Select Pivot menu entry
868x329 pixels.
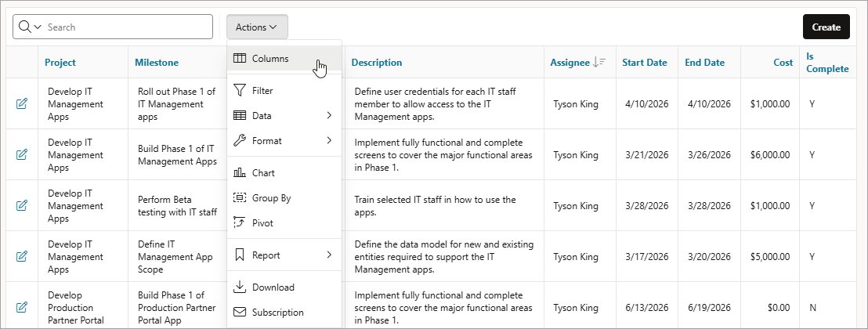pyautogui.click(x=284, y=222)
